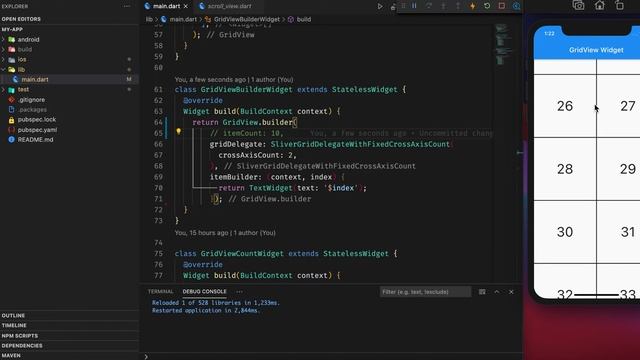Grab the debug toolbar drag handle
Screen dimensions: 640x360
(403, 6)
